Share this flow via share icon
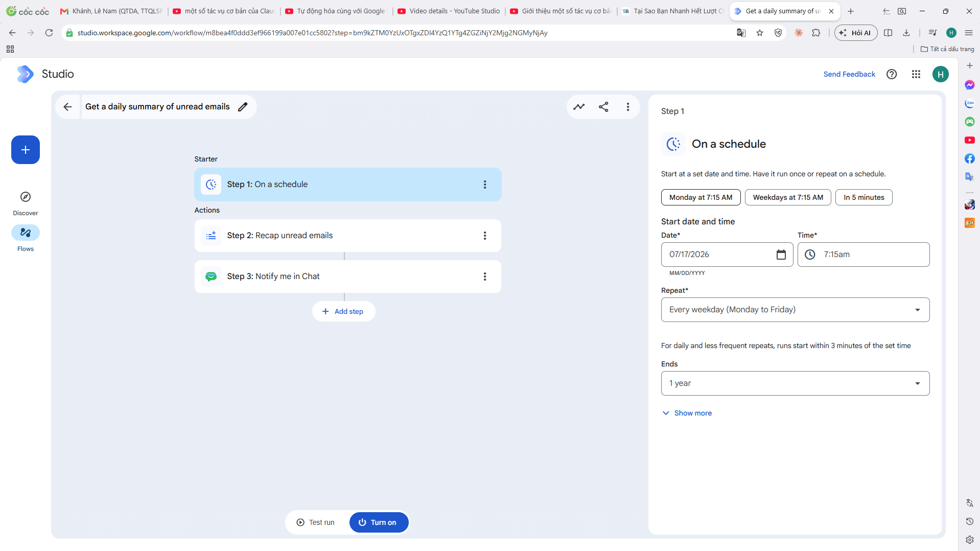Screen dimensions: 980x551 603,107
